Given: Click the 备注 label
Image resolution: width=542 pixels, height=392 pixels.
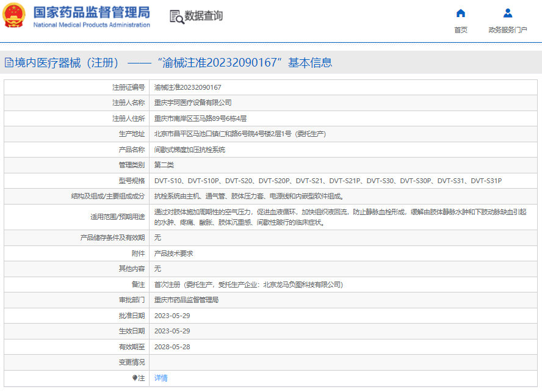Looking at the screenshot, I should pos(139,285).
